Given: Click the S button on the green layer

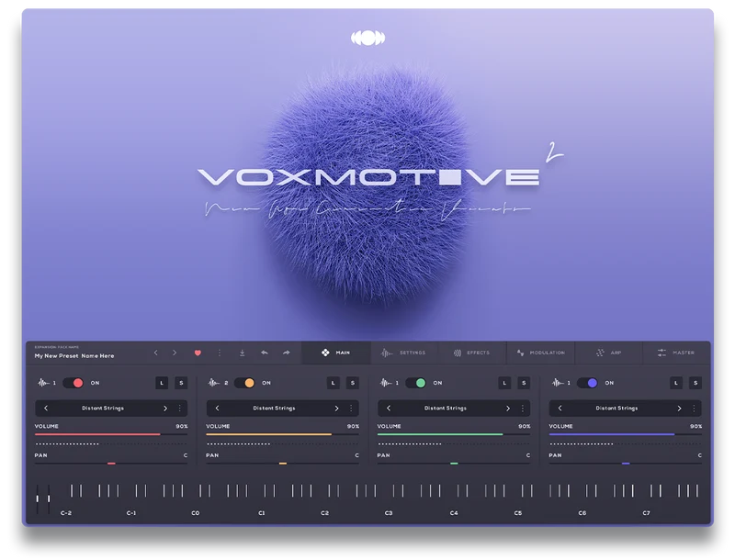Looking at the screenshot, I should tap(524, 383).
